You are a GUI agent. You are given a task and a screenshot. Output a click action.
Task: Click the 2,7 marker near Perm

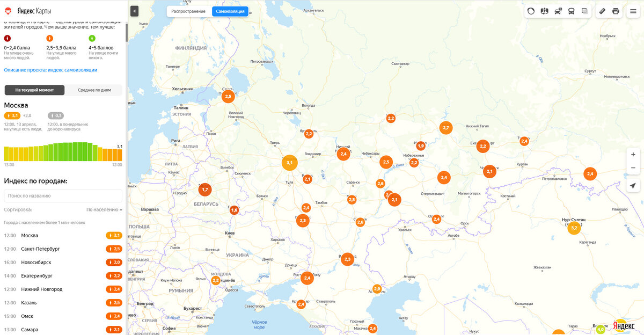[446, 128]
